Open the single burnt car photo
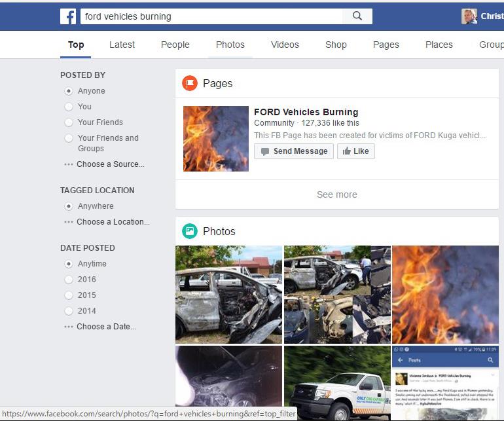The height and width of the screenshot is (421, 504). click(228, 295)
